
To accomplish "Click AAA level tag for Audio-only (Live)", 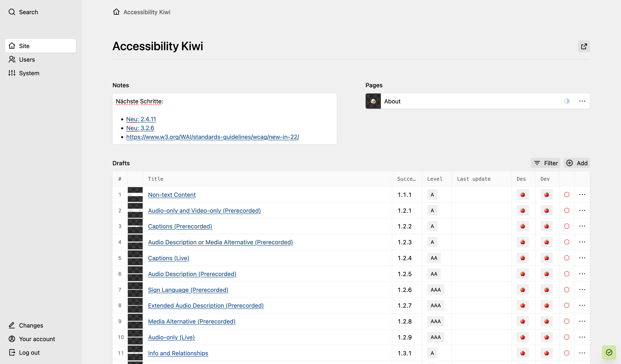I will (435, 337).
